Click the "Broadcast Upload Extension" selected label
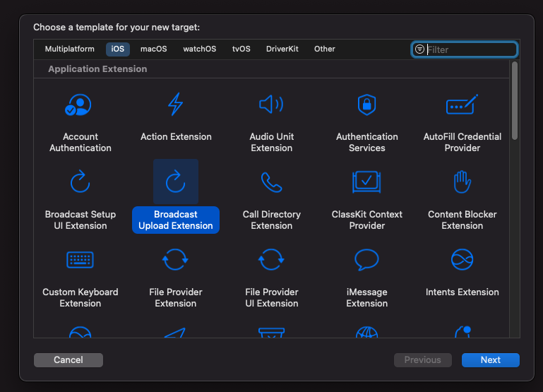This screenshot has width=543, height=392. 176,220
